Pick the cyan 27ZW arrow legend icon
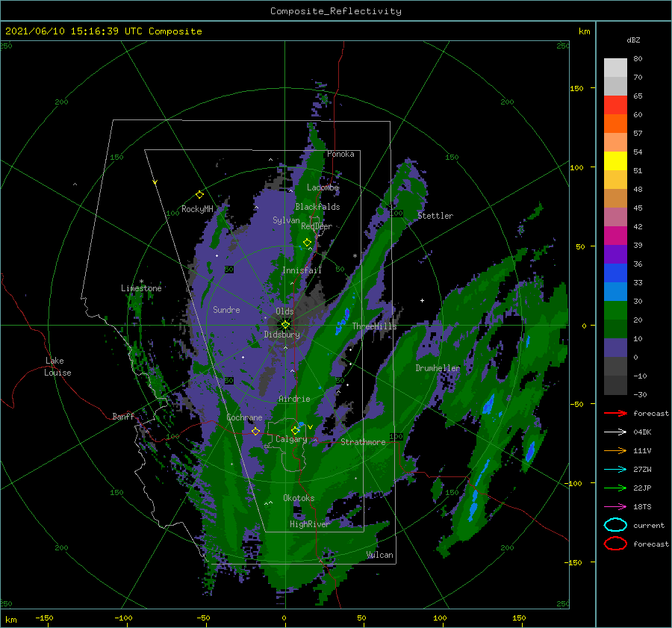 (x=615, y=469)
